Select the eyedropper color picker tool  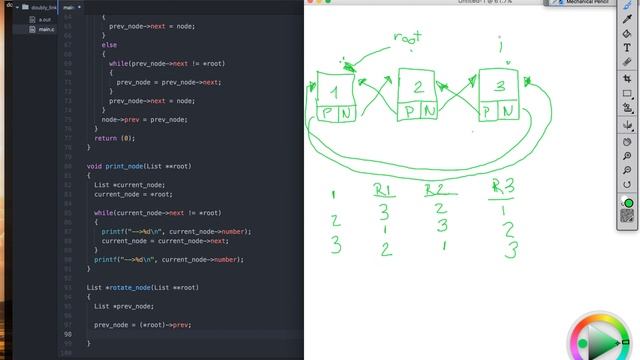(627, 19)
